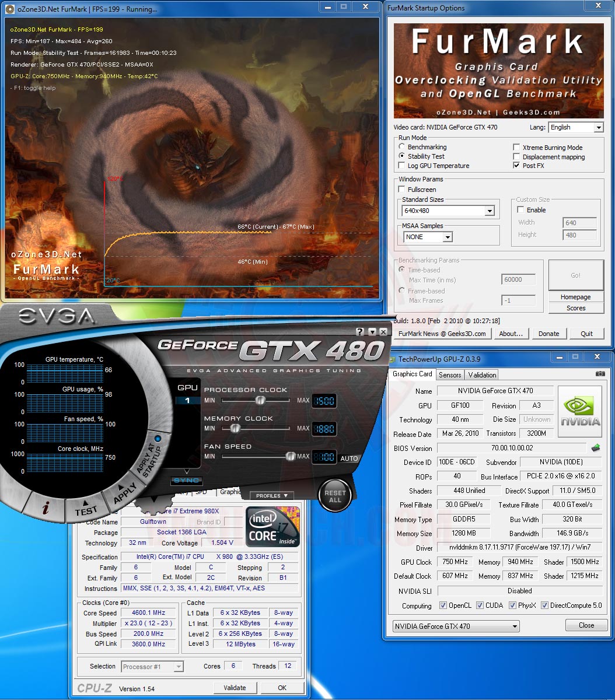
Task: Click OK in CPU-Z
Action: 282,688
